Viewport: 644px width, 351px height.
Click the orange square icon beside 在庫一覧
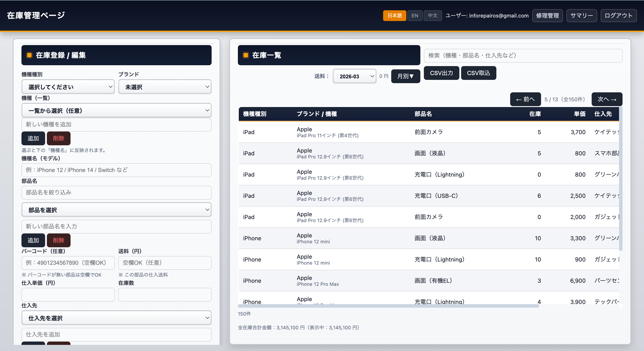(246, 55)
